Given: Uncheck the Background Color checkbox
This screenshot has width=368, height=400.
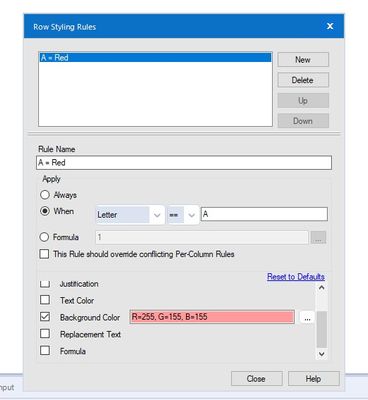Looking at the screenshot, I should pos(45,317).
